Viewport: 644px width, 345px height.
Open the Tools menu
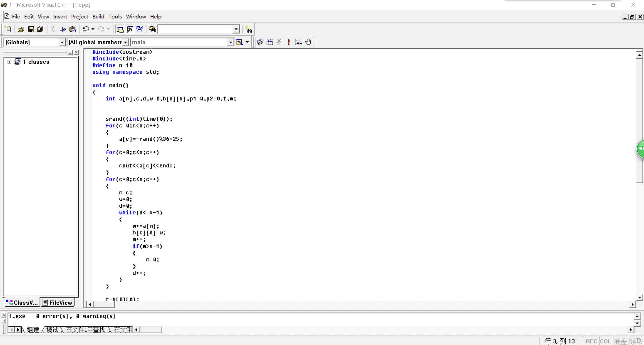(115, 17)
